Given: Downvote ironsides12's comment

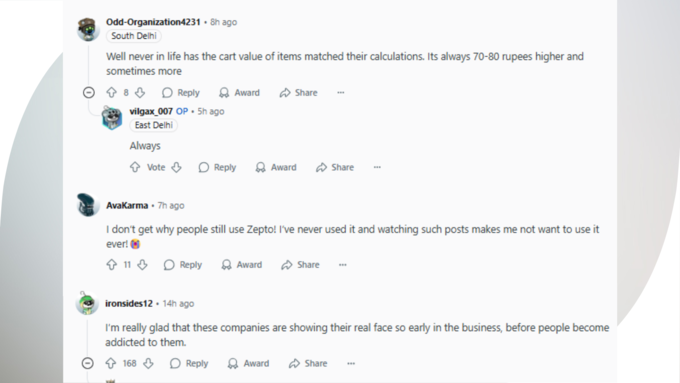Looking at the screenshot, I should coord(148,363).
